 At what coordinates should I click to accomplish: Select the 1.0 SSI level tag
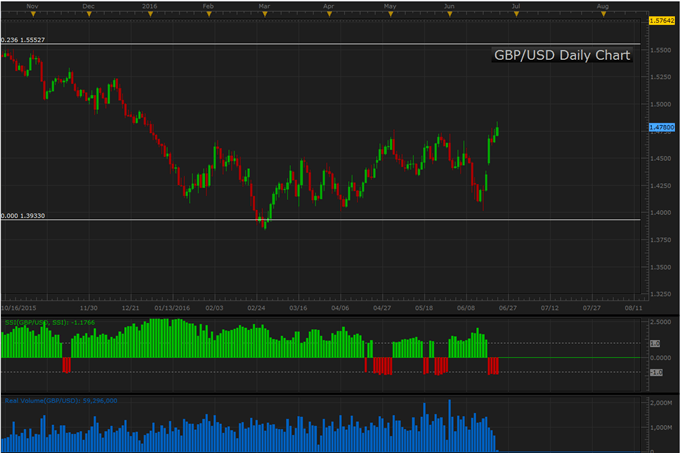click(655, 343)
